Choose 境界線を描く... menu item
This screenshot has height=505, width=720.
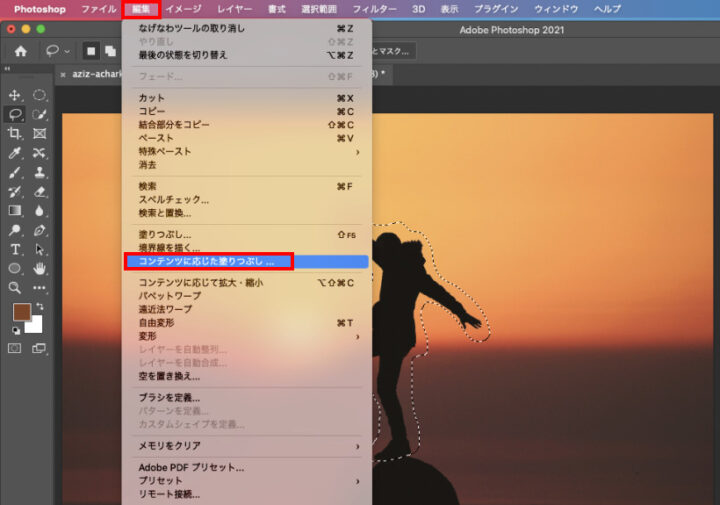[247, 248]
